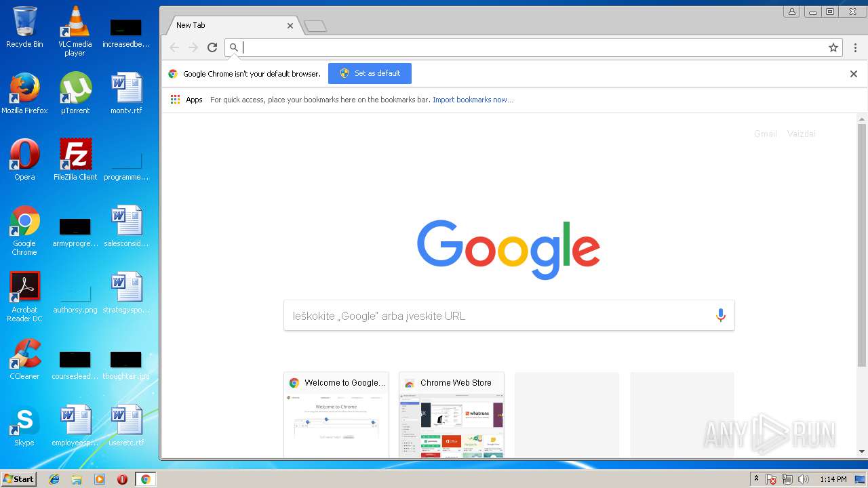
Task: Select the authorsy.png file icon
Action: pyautogui.click(x=75, y=297)
